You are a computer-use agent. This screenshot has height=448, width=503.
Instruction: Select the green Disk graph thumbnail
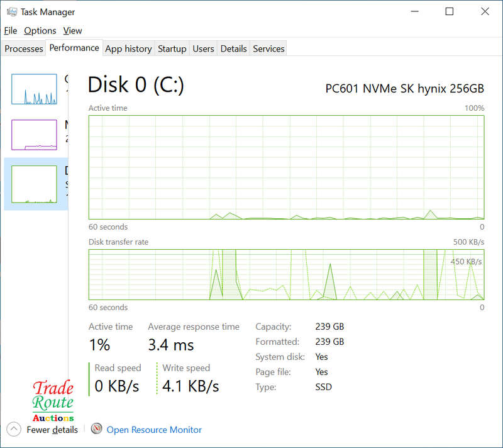[34, 184]
